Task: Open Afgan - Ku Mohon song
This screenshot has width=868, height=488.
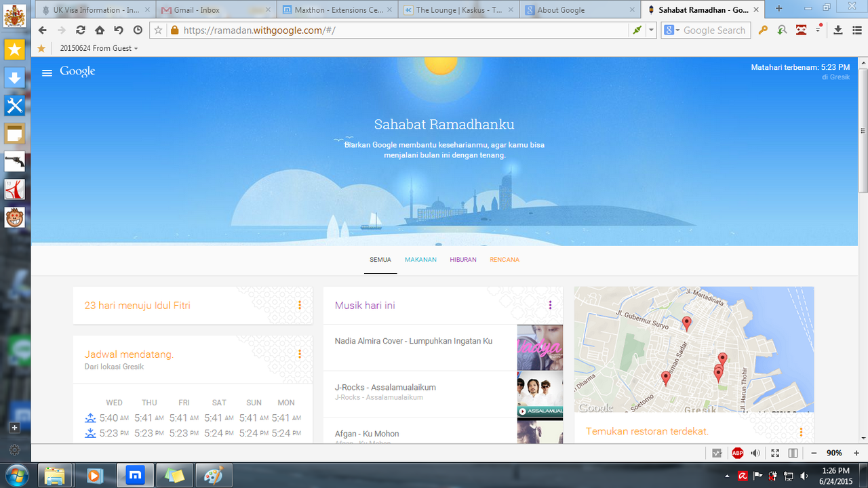Action: 367,434
